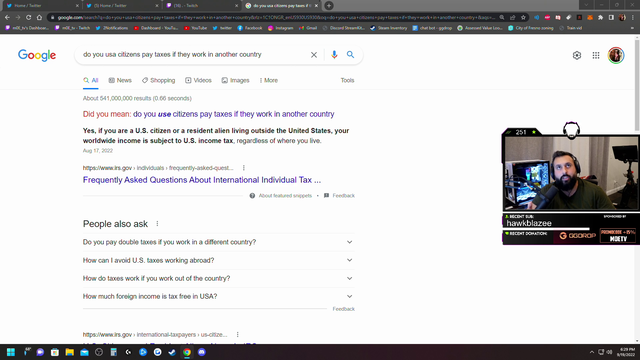Open the Google apps grid

tap(596, 55)
